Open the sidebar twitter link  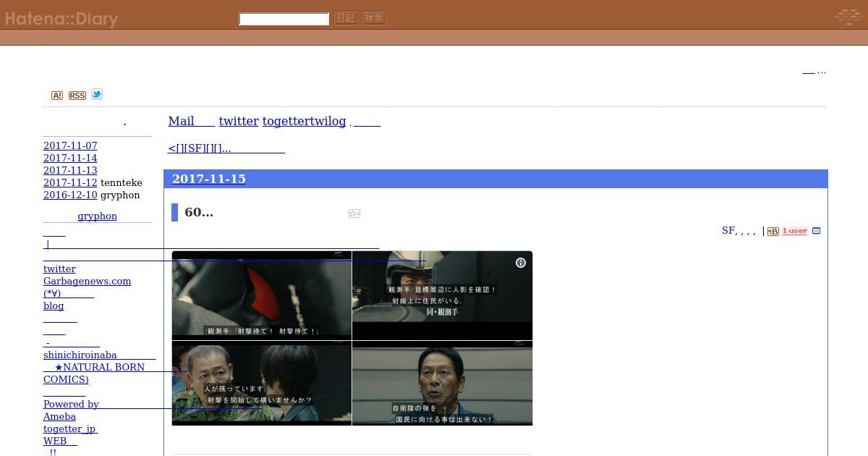(59, 269)
